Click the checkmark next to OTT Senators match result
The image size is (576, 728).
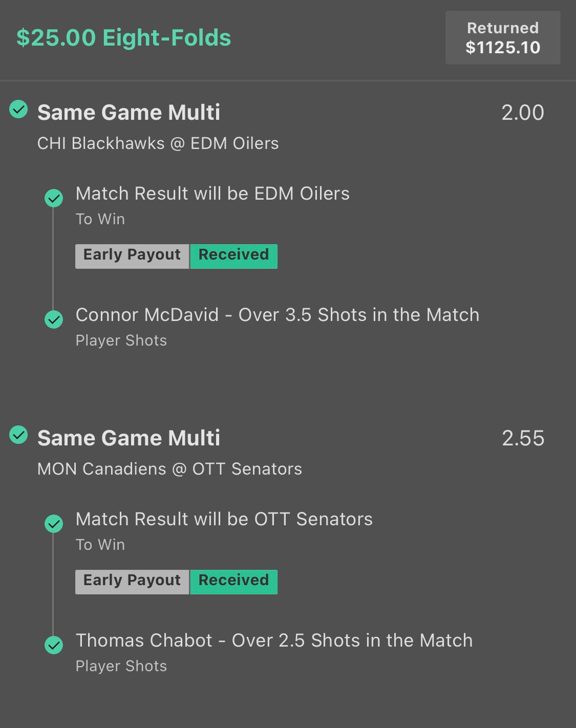[x=54, y=524]
